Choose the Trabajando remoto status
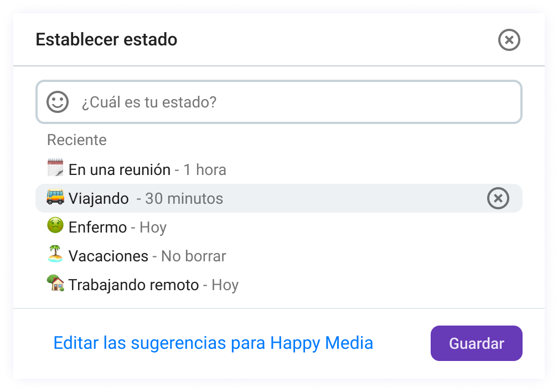Image resolution: width=558 pixels, height=392 pixels. pyautogui.click(x=133, y=285)
